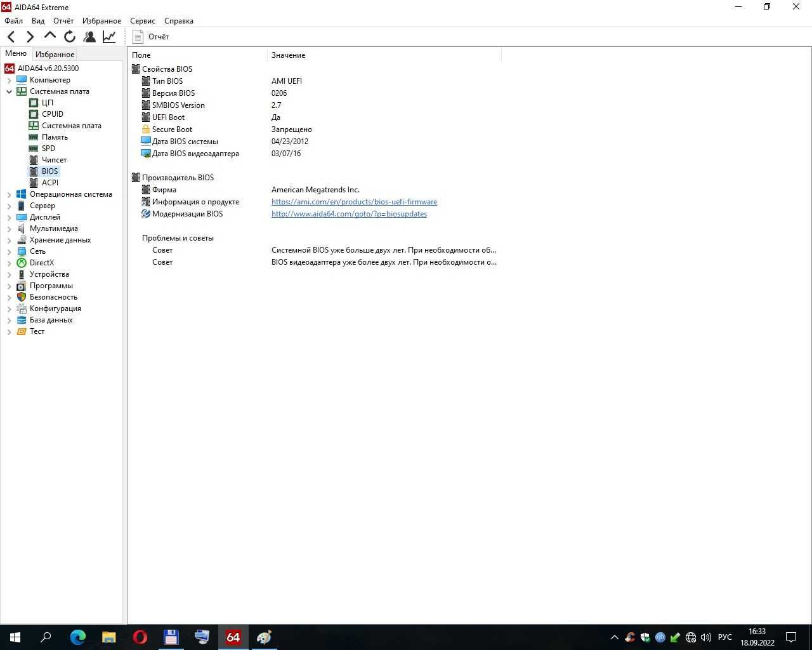Screen dimensions: 812x650
Task: Select the Фирма row
Action: (x=314, y=190)
